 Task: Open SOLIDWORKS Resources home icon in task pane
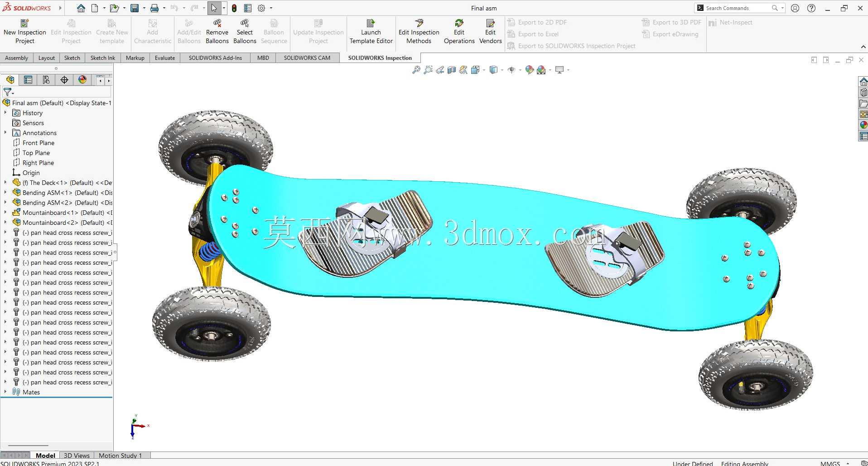click(x=863, y=82)
